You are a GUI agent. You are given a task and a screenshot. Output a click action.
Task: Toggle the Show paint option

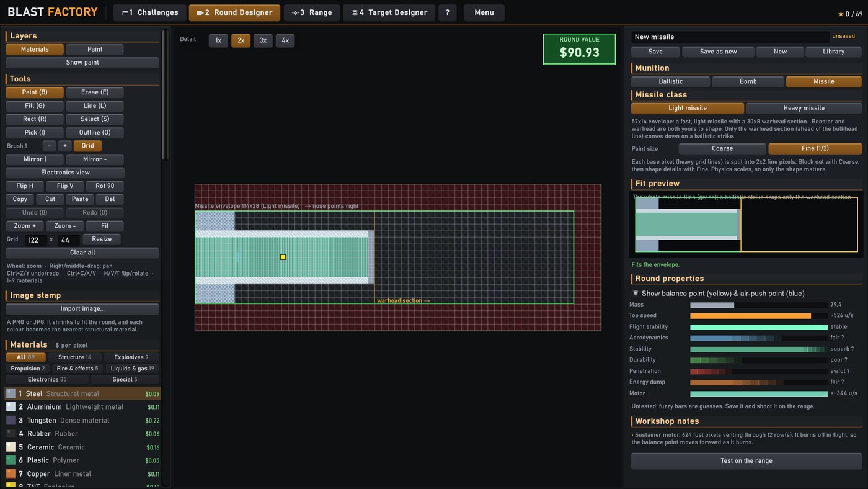82,63
